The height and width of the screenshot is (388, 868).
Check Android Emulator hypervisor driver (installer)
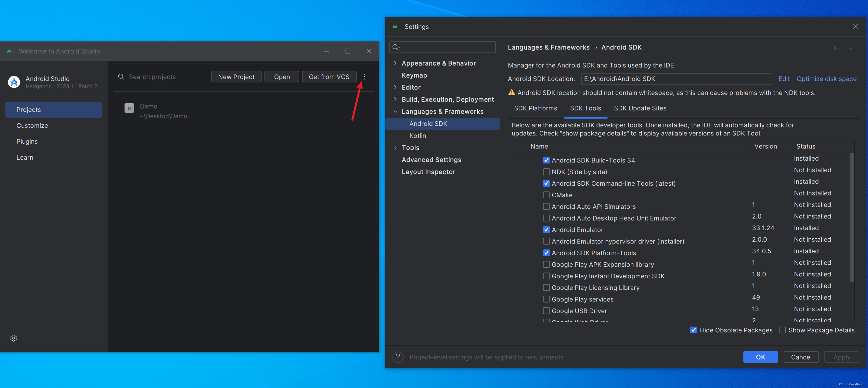[x=546, y=241]
